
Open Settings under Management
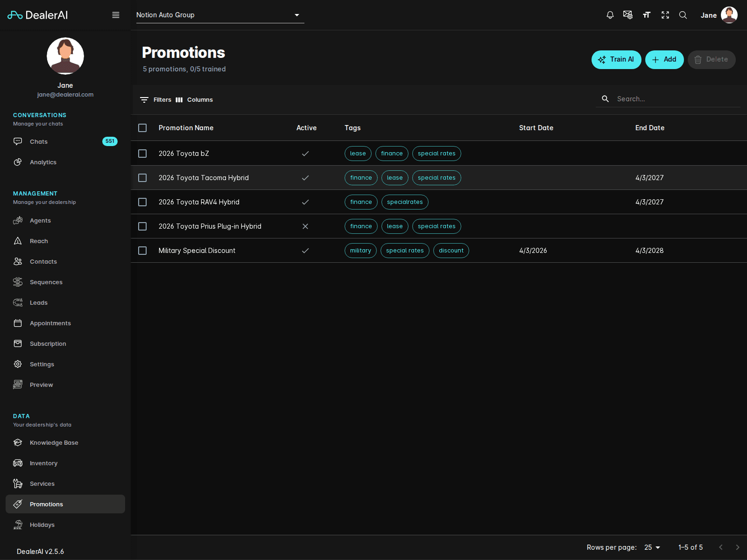42,364
